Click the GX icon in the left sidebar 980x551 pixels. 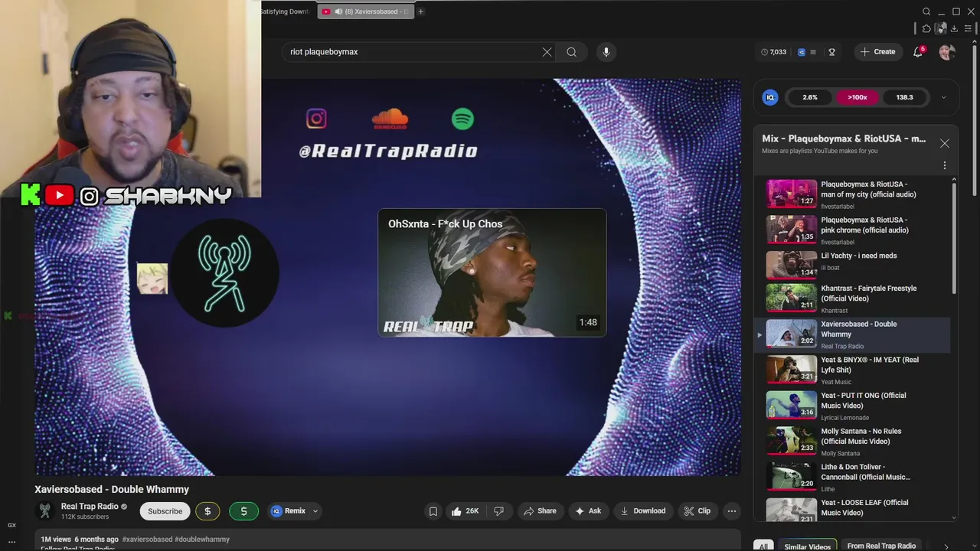[x=11, y=525]
